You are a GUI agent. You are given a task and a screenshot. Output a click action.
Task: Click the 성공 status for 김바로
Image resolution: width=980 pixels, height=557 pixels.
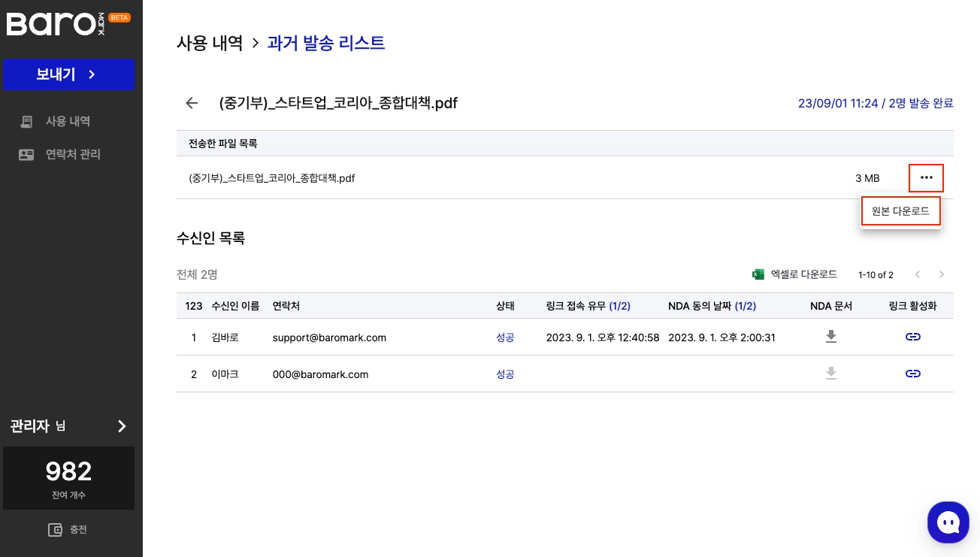click(505, 338)
